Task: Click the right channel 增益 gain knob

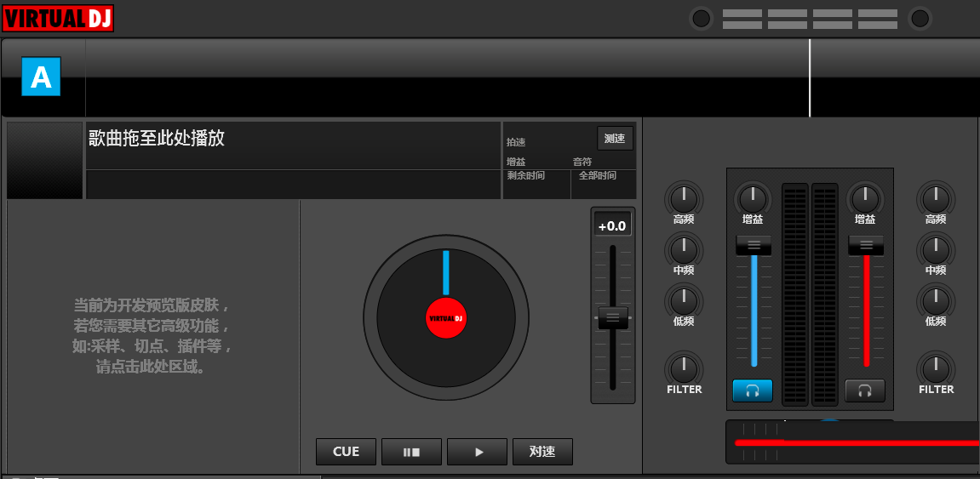Action: (865, 199)
